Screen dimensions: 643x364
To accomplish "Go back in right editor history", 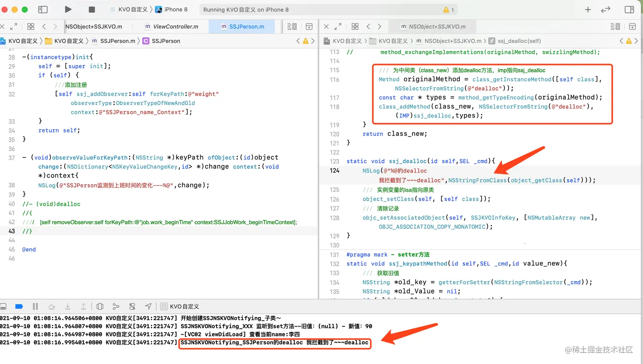I will pos(368,26).
